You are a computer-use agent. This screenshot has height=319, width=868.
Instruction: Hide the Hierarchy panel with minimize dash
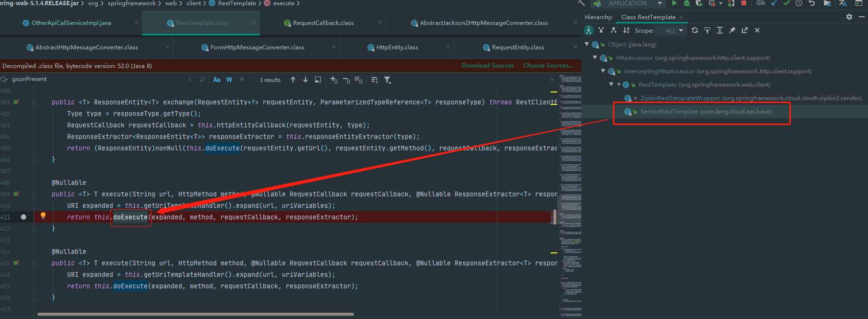862,17
